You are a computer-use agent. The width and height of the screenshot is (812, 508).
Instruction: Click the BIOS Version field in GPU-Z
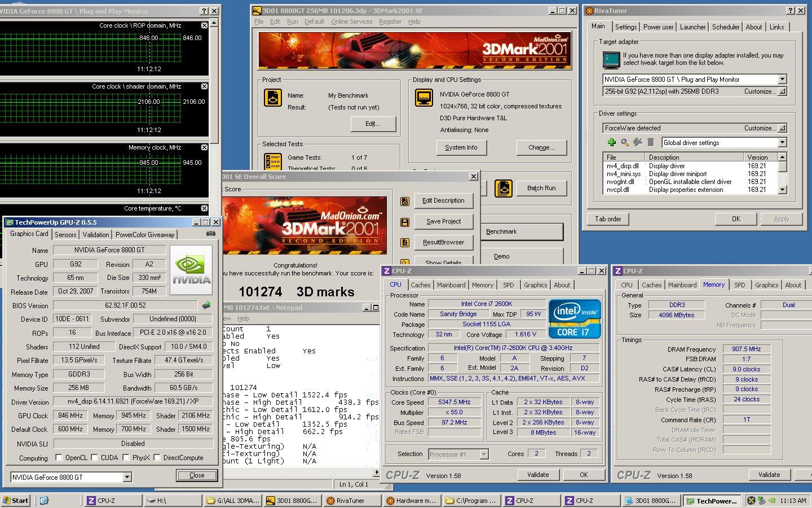[126, 305]
